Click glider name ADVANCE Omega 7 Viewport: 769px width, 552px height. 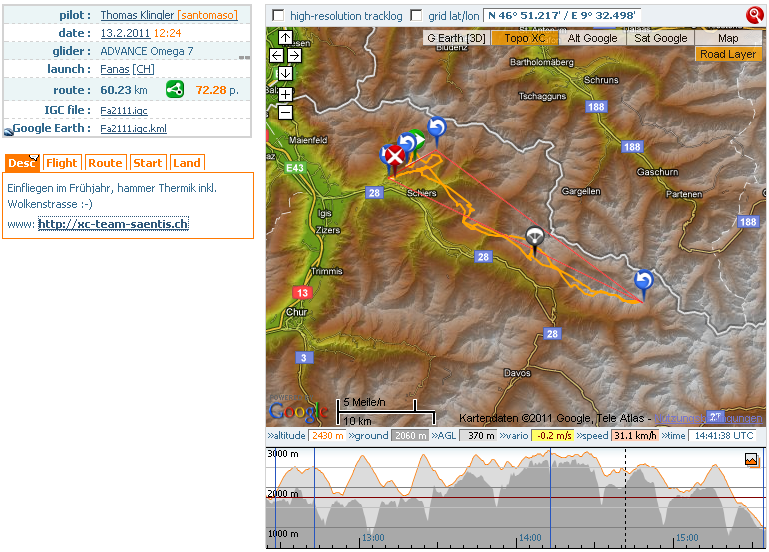coord(147,51)
